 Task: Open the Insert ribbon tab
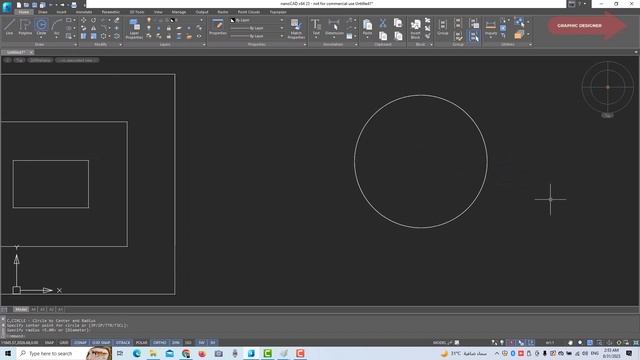coord(61,12)
